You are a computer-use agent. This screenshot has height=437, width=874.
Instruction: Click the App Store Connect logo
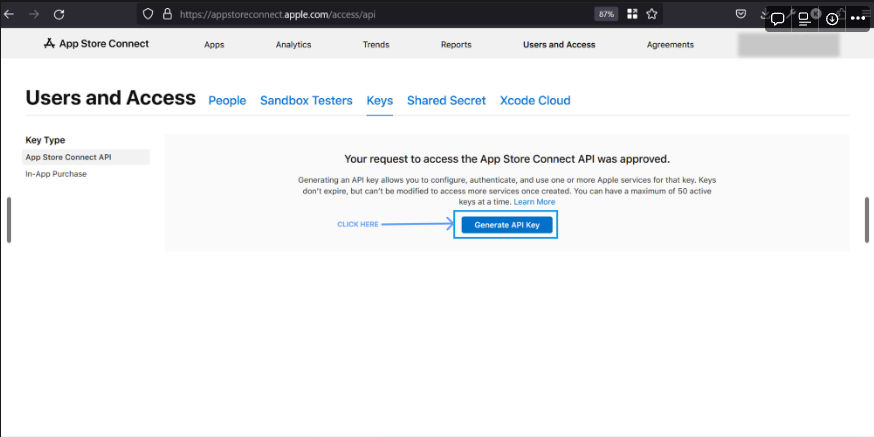[x=96, y=43]
